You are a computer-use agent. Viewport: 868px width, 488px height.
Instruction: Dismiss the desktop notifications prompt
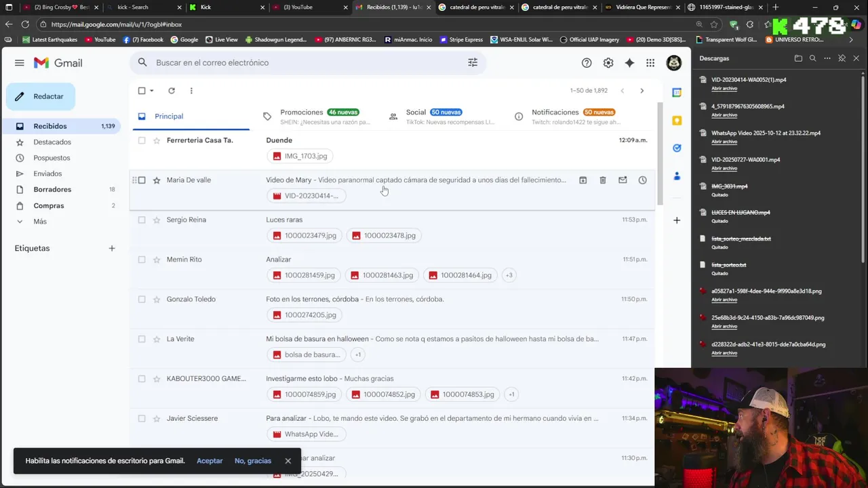click(288, 461)
